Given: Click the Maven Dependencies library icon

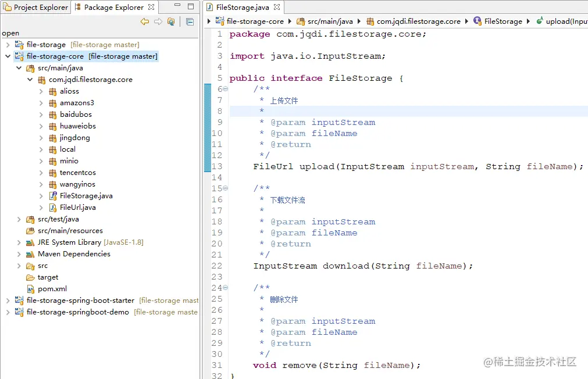Looking at the screenshot, I should (30, 254).
